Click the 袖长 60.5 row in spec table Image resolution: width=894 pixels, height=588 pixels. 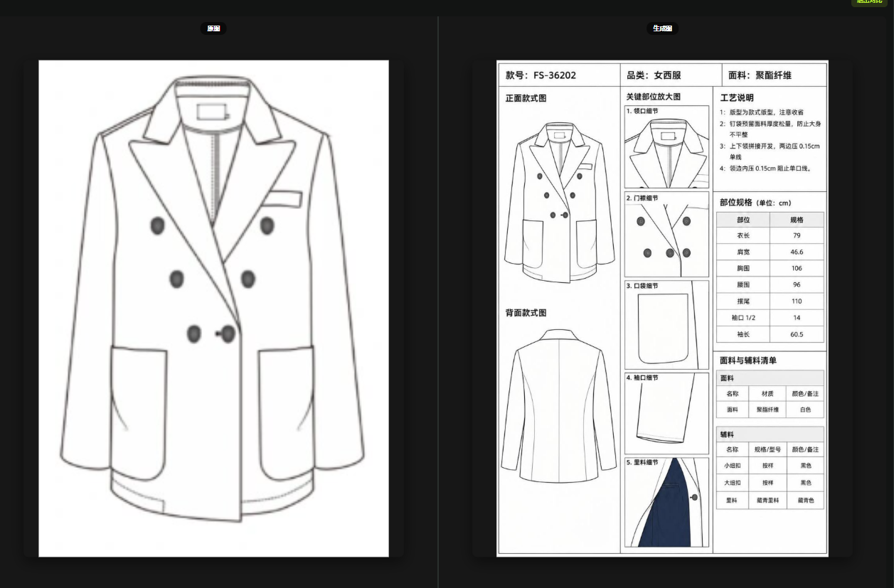pyautogui.click(x=770, y=334)
